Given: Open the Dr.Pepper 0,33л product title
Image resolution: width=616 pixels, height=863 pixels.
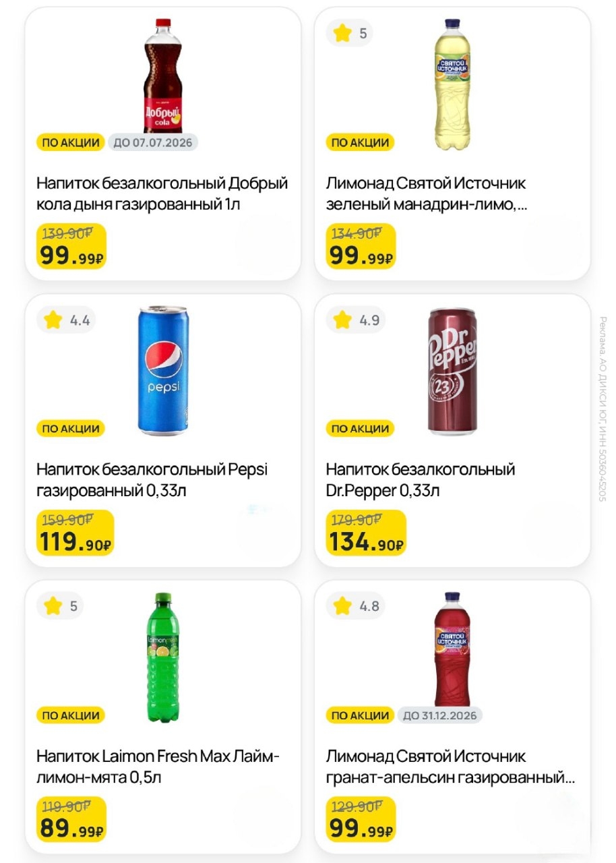Looking at the screenshot, I should tap(421, 479).
